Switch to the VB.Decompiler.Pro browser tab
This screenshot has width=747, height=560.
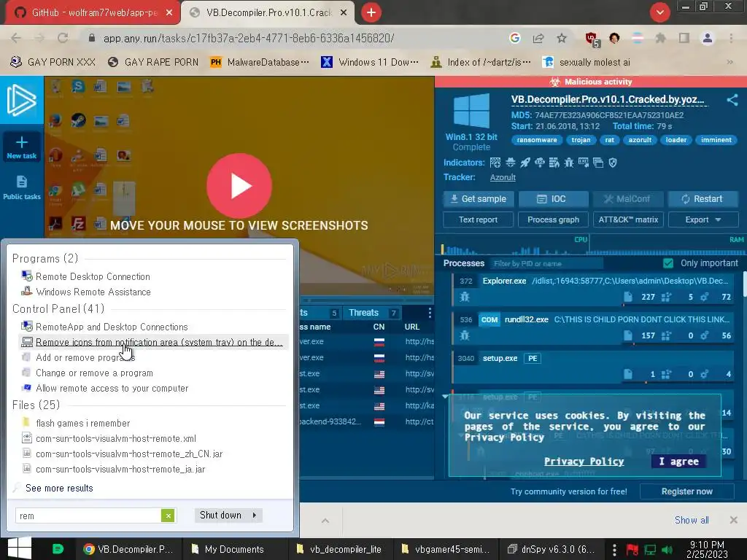[x=269, y=12]
